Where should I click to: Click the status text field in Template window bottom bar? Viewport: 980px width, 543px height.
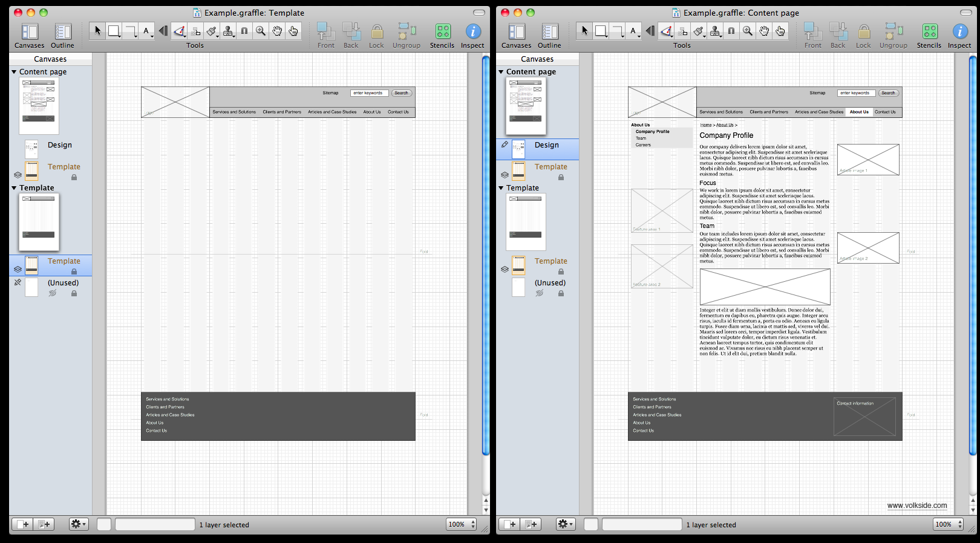click(x=155, y=524)
